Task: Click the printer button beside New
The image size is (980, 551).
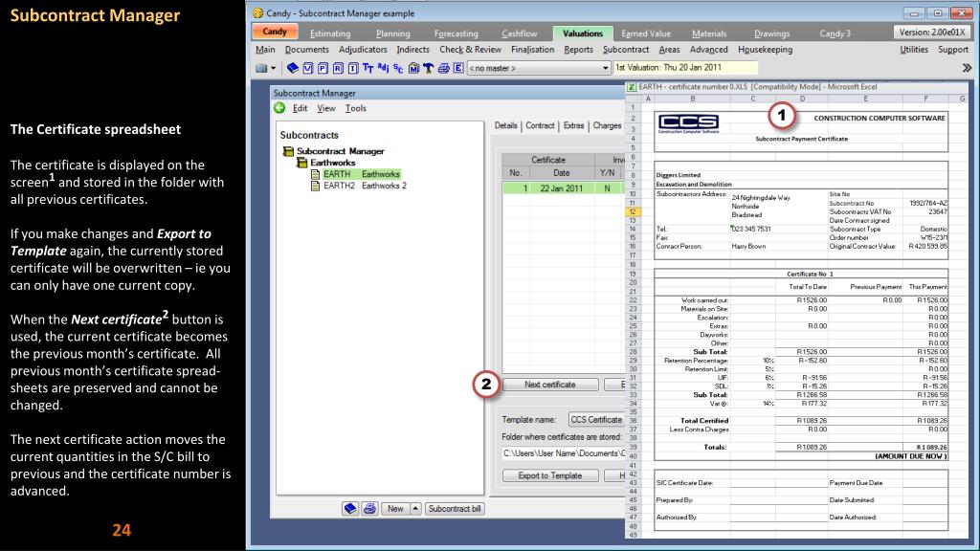Action: point(369,509)
